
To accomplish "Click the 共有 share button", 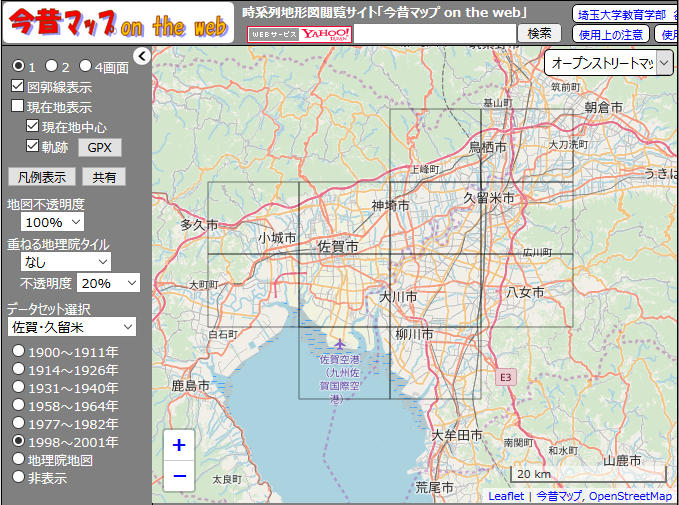I will (104, 177).
